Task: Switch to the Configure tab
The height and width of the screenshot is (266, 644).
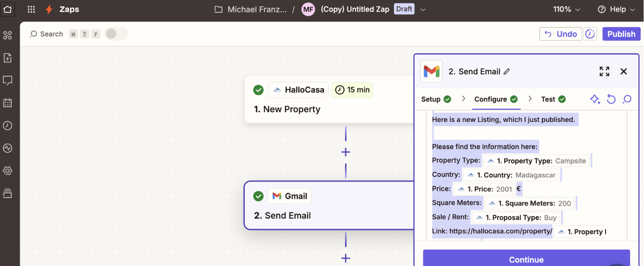Action: tap(496, 99)
